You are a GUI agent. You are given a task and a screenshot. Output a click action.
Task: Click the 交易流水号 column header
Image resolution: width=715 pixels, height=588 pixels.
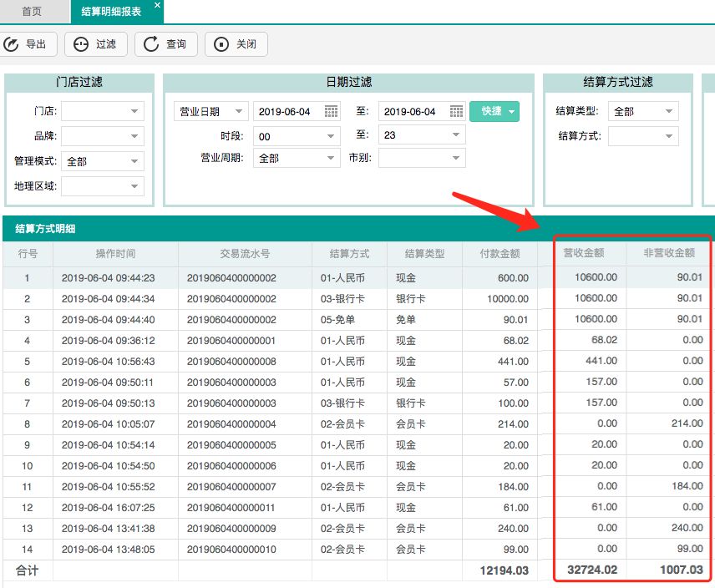tap(245, 254)
